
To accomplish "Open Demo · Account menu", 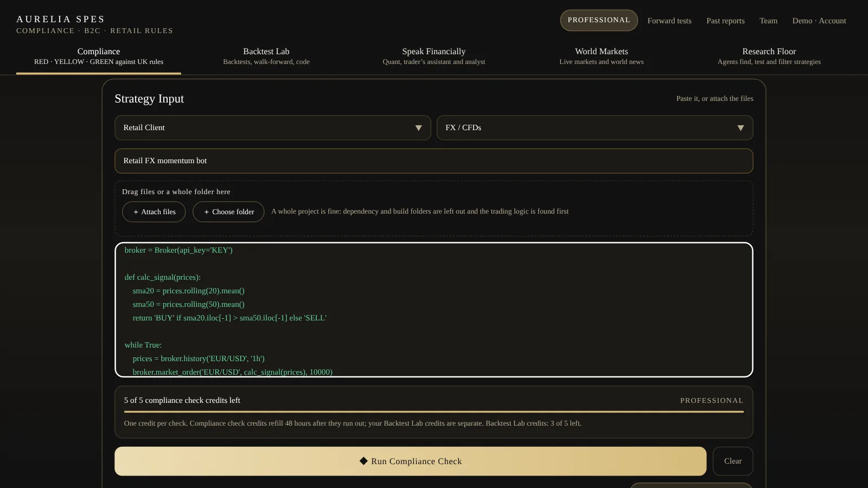I will [819, 21].
